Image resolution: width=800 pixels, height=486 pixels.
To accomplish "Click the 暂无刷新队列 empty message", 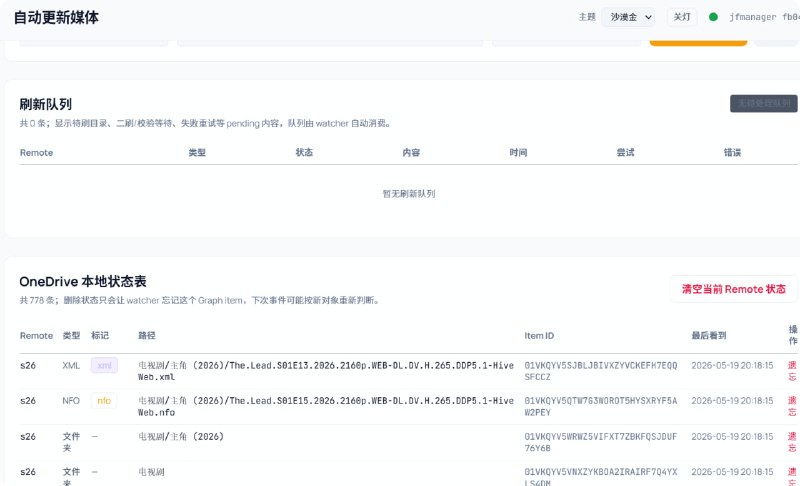I will point(409,194).
